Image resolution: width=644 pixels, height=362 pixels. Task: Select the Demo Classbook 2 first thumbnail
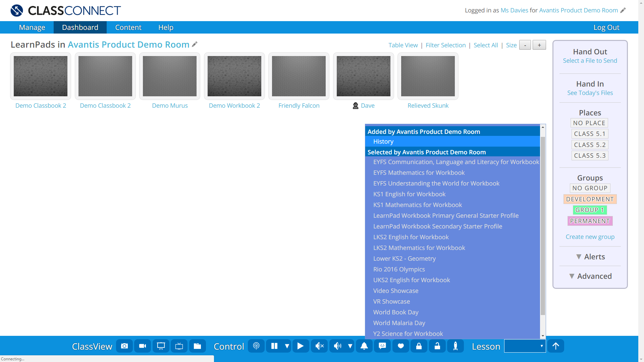click(x=41, y=76)
